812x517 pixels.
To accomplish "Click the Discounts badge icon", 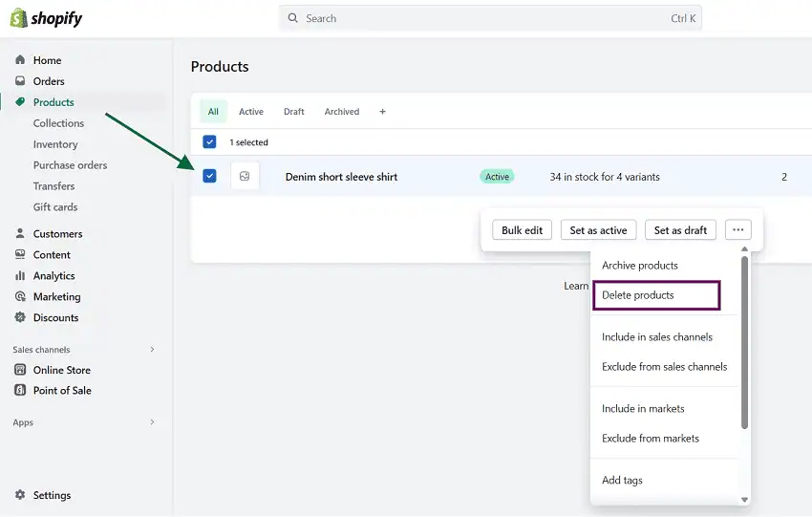I will pyautogui.click(x=20, y=318).
